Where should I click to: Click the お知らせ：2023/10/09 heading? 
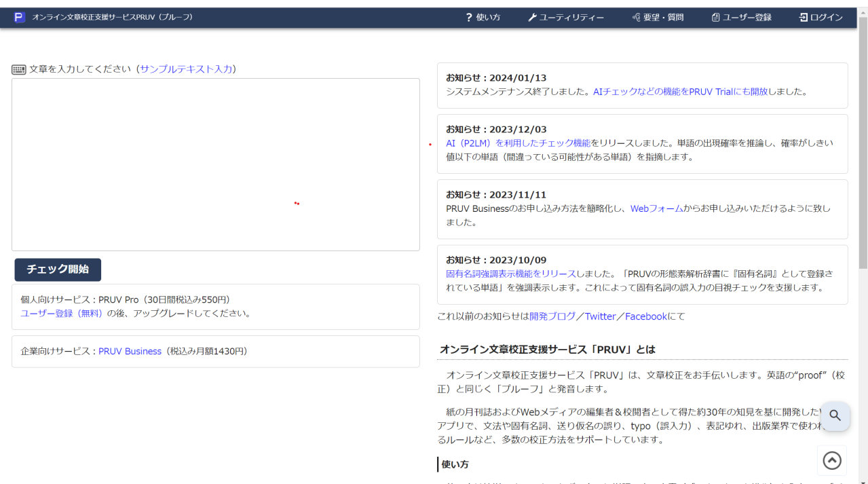click(496, 260)
